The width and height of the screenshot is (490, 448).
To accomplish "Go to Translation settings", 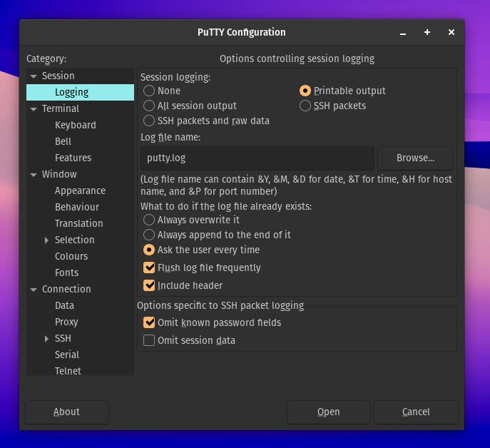I will [78, 223].
